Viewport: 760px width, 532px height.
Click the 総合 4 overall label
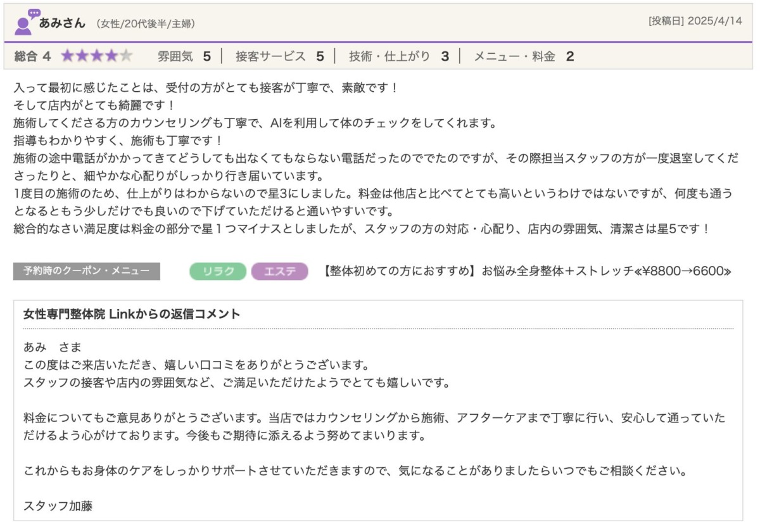click(x=32, y=56)
